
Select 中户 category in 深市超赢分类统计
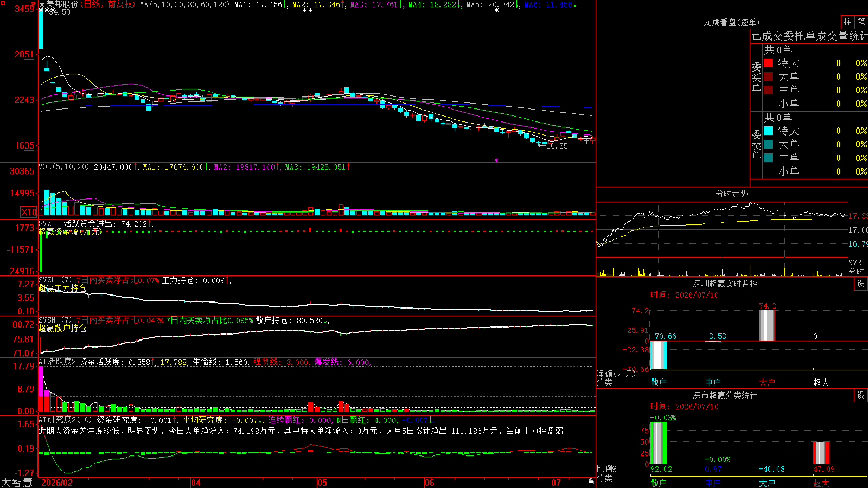pyautogui.click(x=713, y=483)
